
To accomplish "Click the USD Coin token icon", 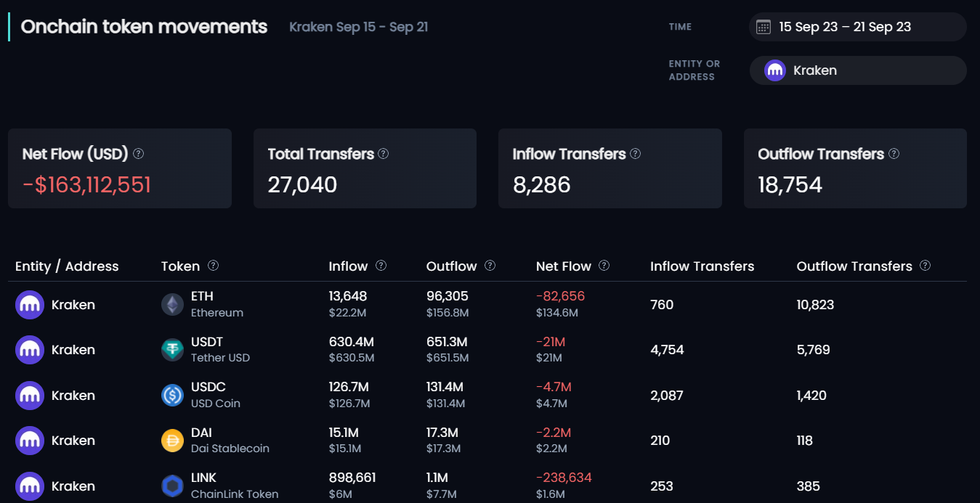I will click(x=172, y=396).
